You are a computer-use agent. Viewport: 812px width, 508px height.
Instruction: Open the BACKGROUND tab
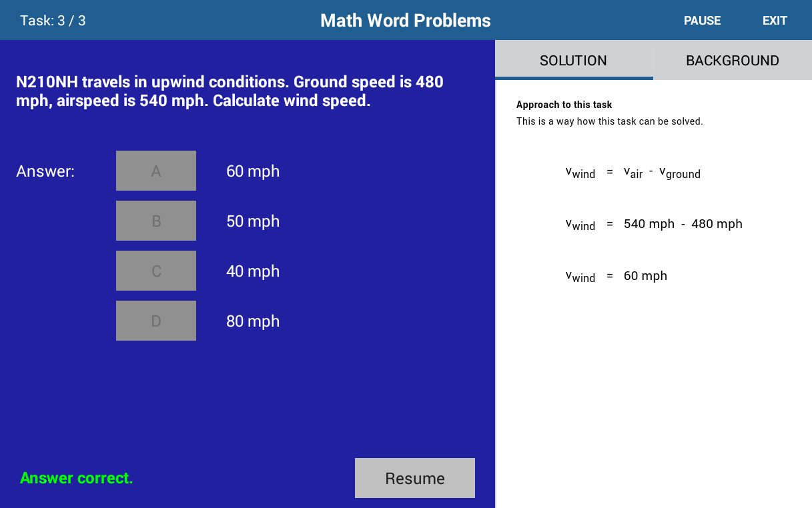pos(733,60)
